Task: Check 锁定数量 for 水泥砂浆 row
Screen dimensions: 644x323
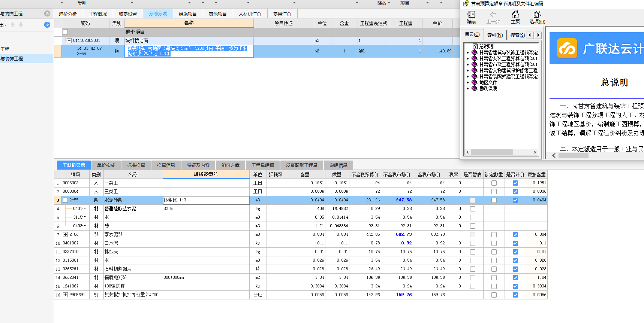Action: pos(494,200)
